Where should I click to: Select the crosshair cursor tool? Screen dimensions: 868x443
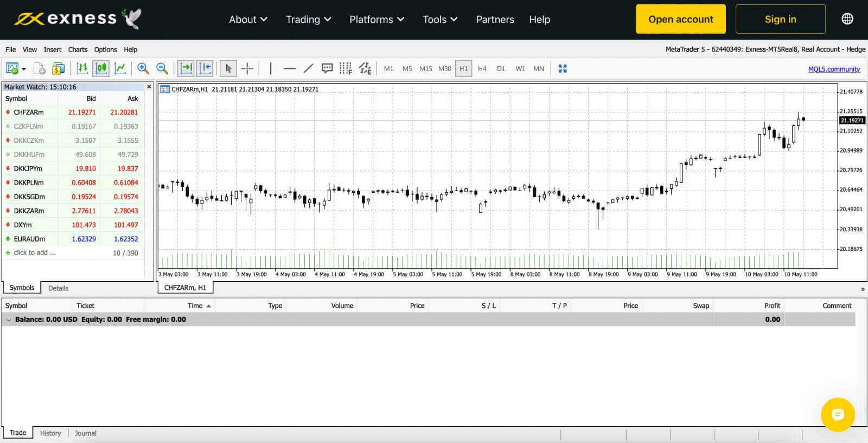(x=247, y=68)
